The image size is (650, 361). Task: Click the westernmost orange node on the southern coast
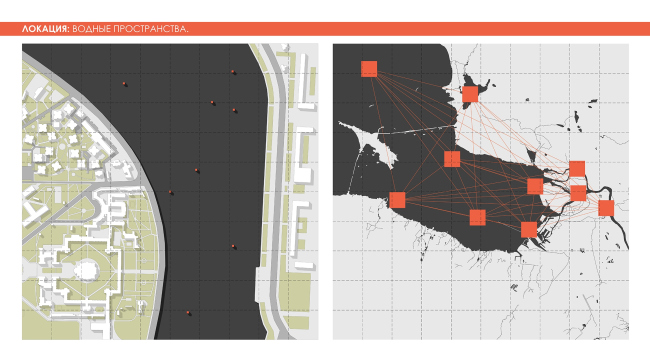[x=397, y=200]
